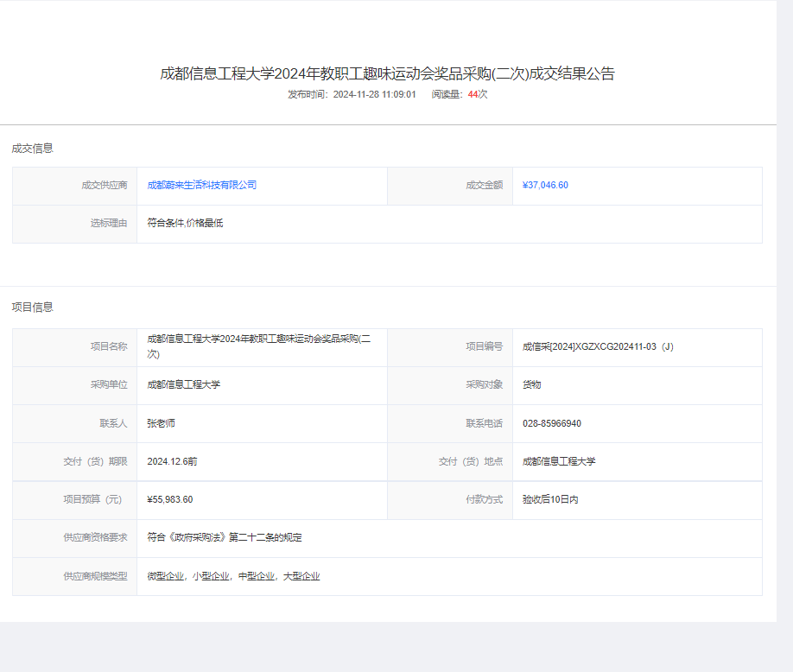793x672 pixels.
Task: Click the 供应商规模类型 label
Action: pyautogui.click(x=95, y=576)
